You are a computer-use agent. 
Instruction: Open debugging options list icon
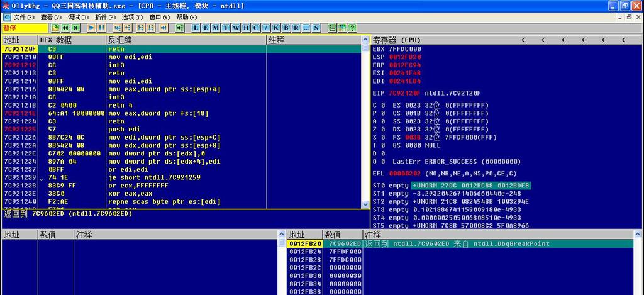click(x=332, y=28)
